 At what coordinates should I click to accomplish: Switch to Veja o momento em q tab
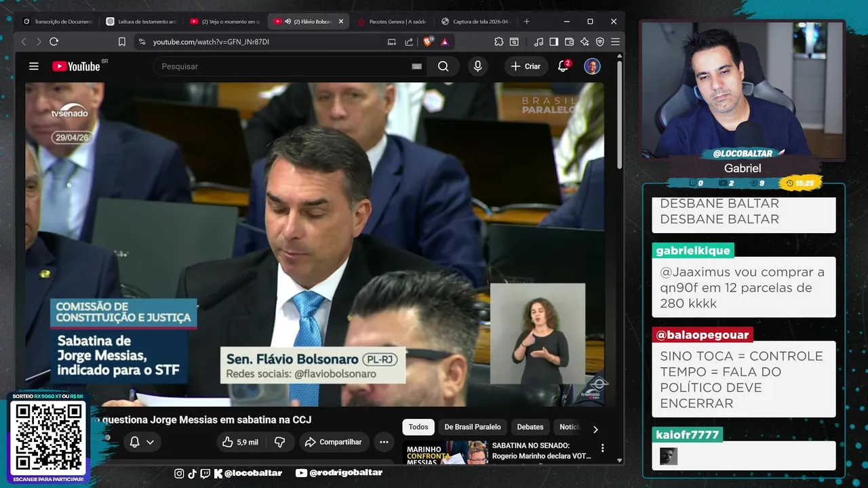point(225,22)
